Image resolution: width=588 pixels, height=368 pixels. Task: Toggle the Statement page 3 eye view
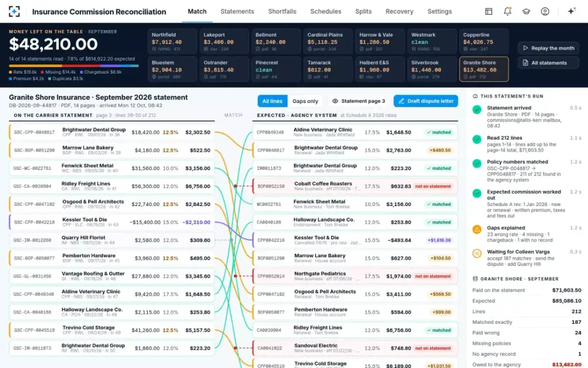point(359,101)
